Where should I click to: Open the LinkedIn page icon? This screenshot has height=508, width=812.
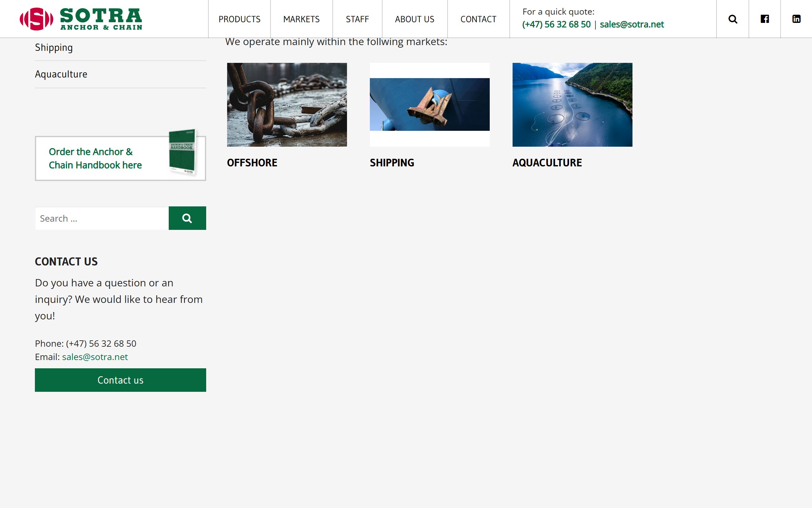pos(796,19)
